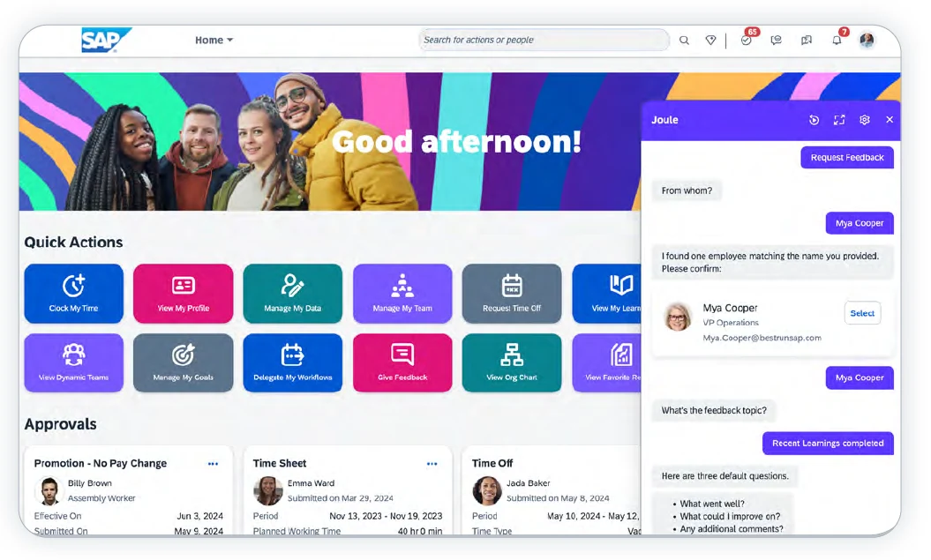Screen dimensions: 931x560
Task: Open View My Learning quick action
Action: (x=607, y=294)
